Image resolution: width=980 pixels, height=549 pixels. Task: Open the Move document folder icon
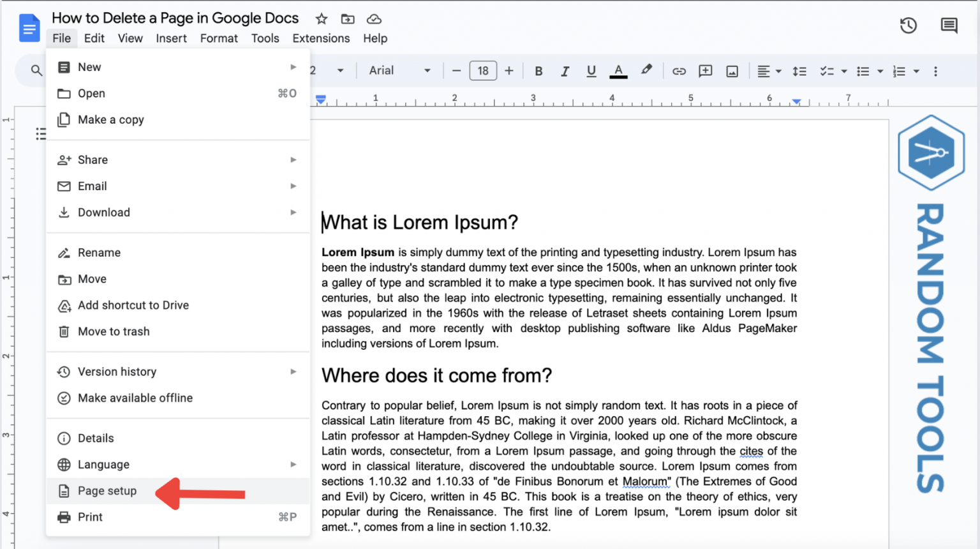click(348, 19)
